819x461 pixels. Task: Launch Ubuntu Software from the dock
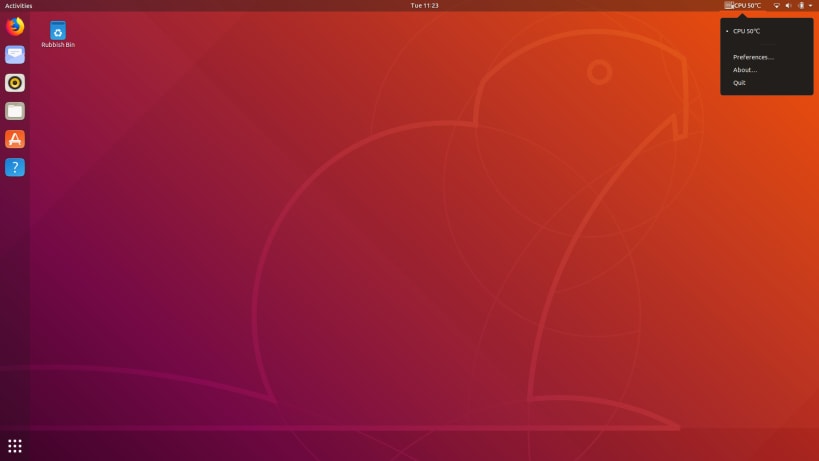coord(15,139)
